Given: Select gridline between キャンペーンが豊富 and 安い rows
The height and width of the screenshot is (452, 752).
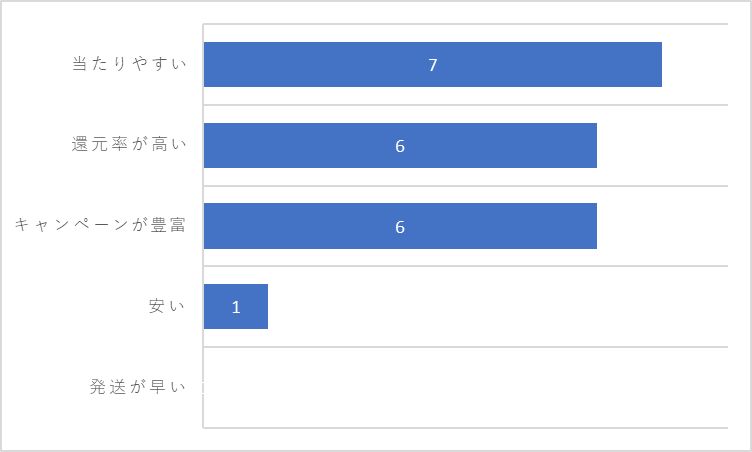Looking at the screenshot, I should pos(465,266).
